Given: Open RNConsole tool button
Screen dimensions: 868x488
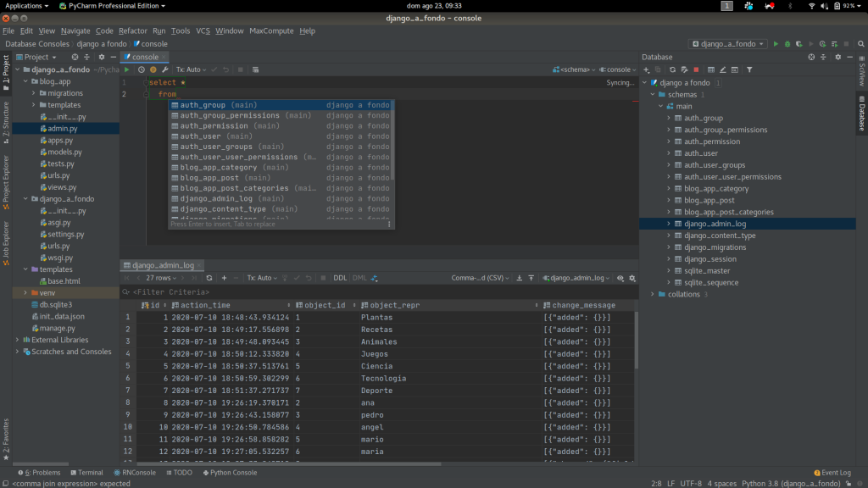Looking at the screenshot, I should pyautogui.click(x=135, y=473).
